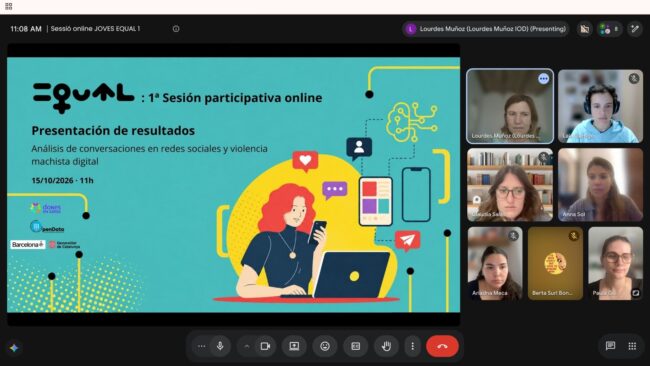Viewport: 650px width, 366px height.
Task: Toggle the camera button in the call bar
Action: [265, 346]
